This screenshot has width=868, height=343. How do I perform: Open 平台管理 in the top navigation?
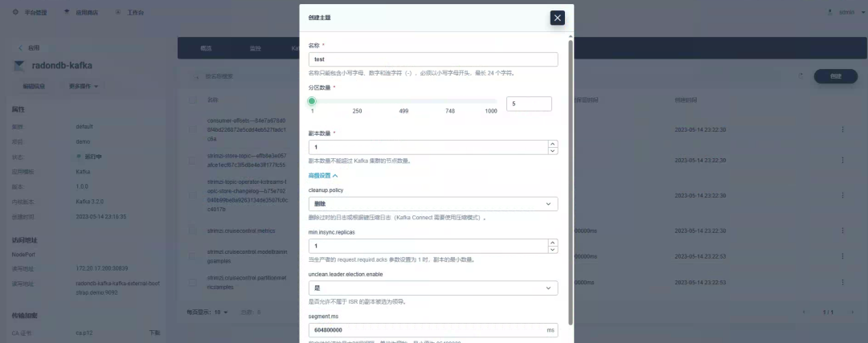point(36,12)
